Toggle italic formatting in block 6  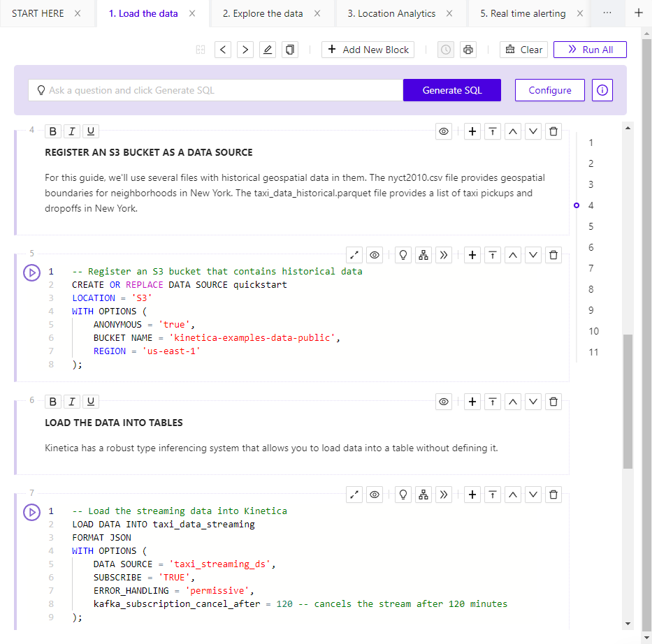(x=71, y=401)
